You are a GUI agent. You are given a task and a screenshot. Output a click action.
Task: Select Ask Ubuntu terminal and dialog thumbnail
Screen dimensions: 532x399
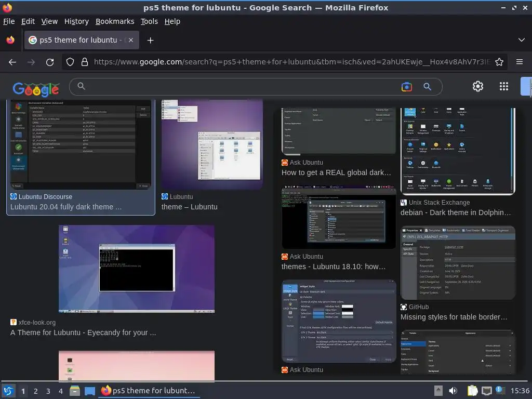click(339, 217)
